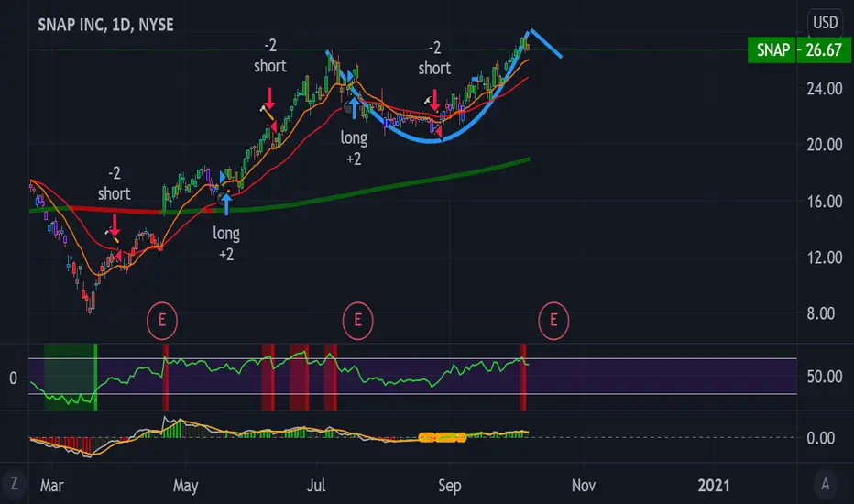Click the June '-2 short' signal label
The image size is (854, 504).
coord(269,56)
